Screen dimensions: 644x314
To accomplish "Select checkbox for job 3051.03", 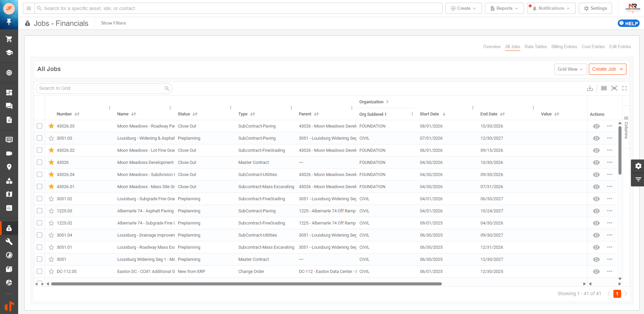I will click(39, 138).
